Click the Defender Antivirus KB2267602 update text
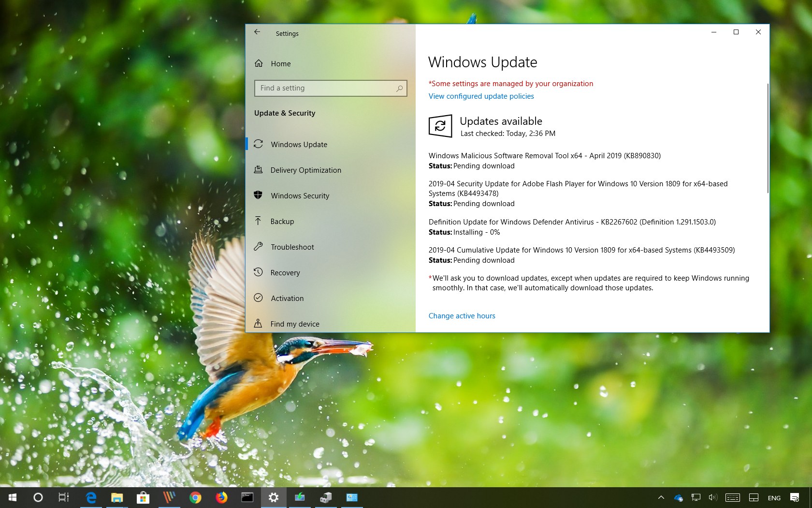Screen dimensions: 812x508 [x=572, y=222]
